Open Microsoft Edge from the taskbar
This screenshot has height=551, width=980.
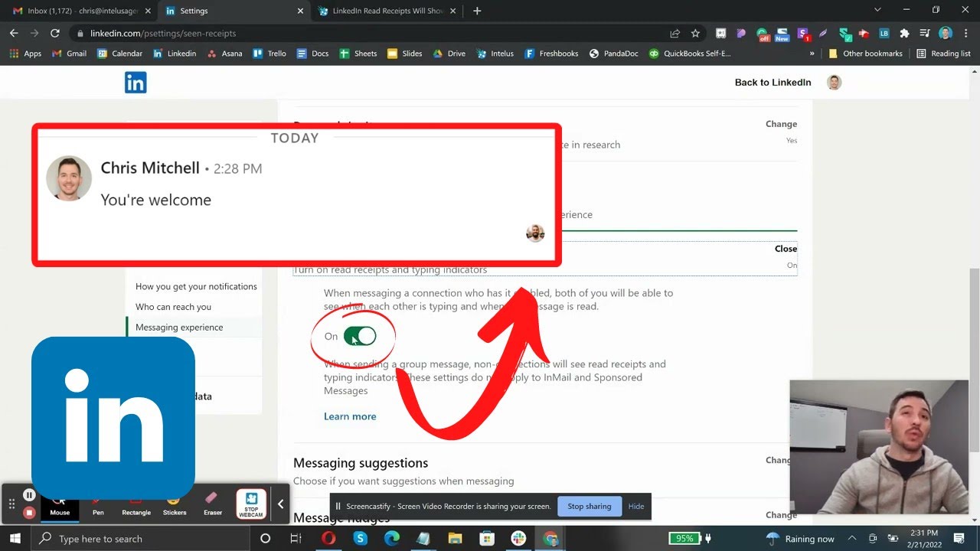pyautogui.click(x=392, y=539)
